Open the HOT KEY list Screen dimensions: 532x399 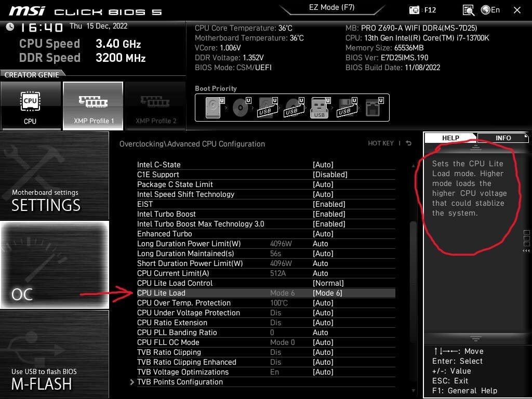(381, 143)
